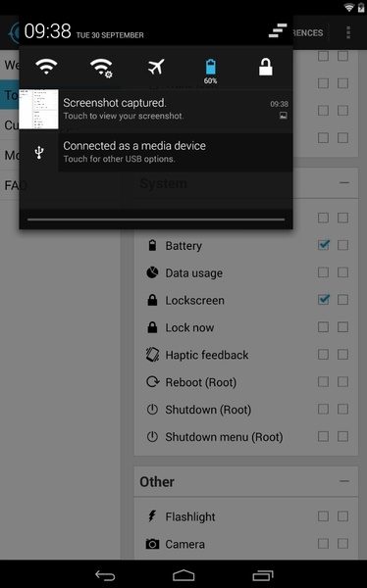
Task: Tap the Wi-Fi quick toggle icon
Action: click(x=46, y=67)
